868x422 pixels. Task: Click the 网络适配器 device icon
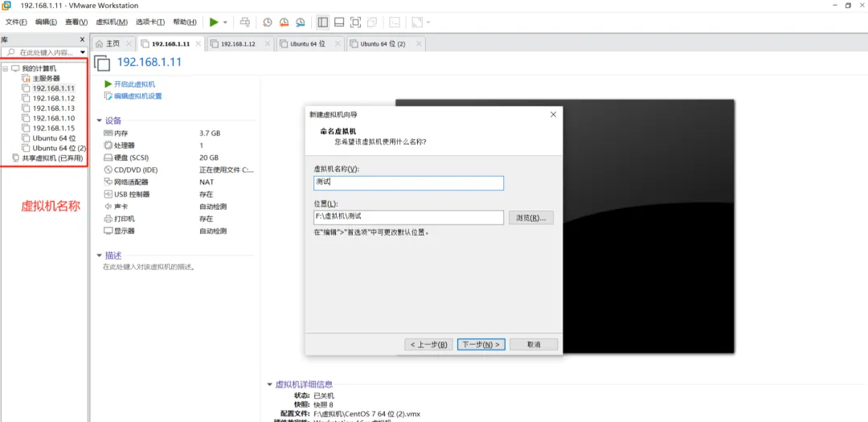coord(108,182)
